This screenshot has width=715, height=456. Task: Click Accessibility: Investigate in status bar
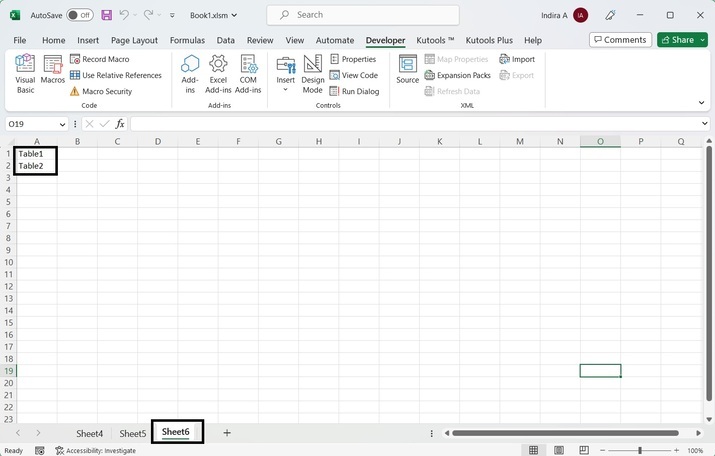[x=95, y=451]
